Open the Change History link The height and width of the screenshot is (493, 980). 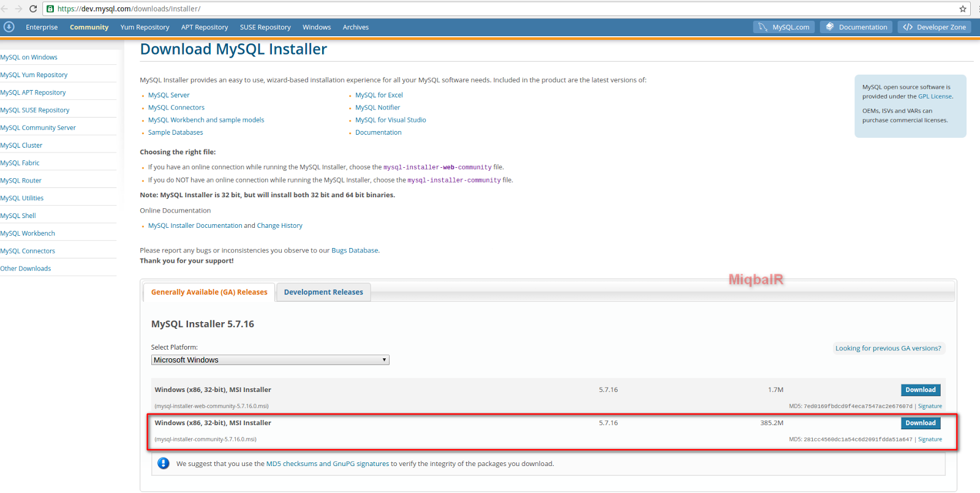tap(279, 225)
